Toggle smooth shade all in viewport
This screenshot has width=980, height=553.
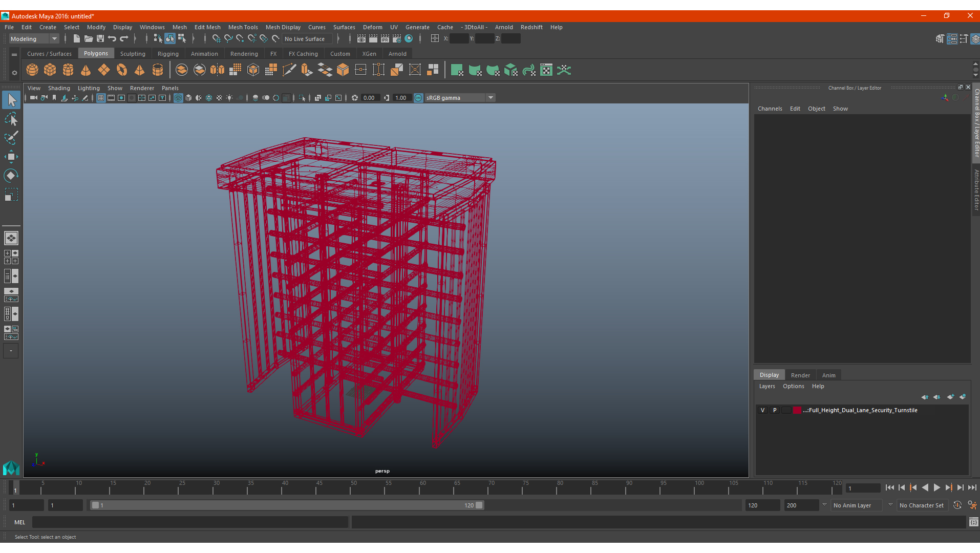pos(188,98)
